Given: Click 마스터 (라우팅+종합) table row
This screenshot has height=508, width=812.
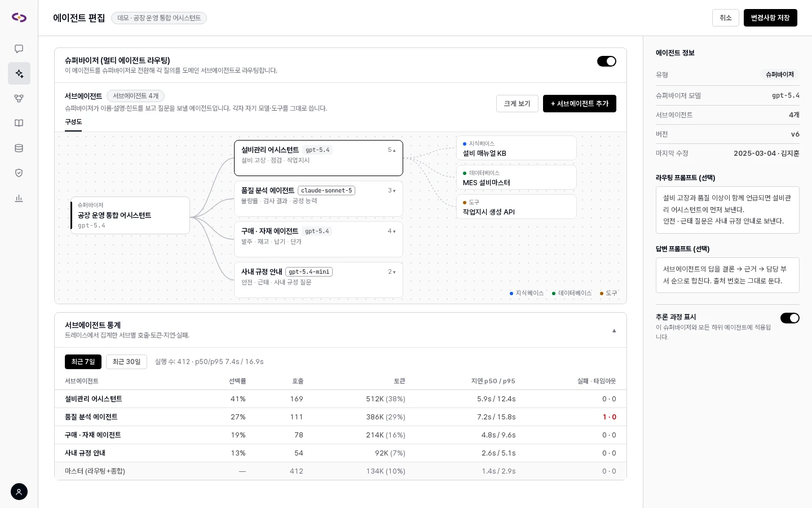Looking at the screenshot, I should click(341, 471).
